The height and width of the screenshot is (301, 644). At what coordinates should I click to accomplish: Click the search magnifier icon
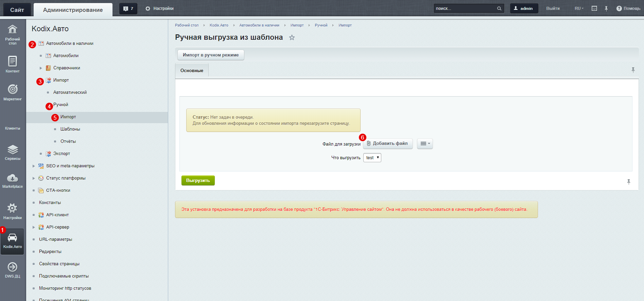point(499,9)
